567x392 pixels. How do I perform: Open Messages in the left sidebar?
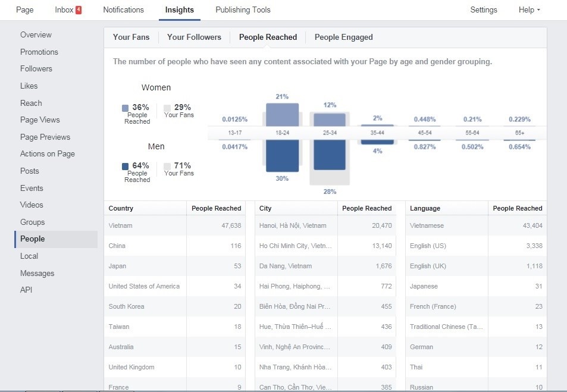coord(37,273)
